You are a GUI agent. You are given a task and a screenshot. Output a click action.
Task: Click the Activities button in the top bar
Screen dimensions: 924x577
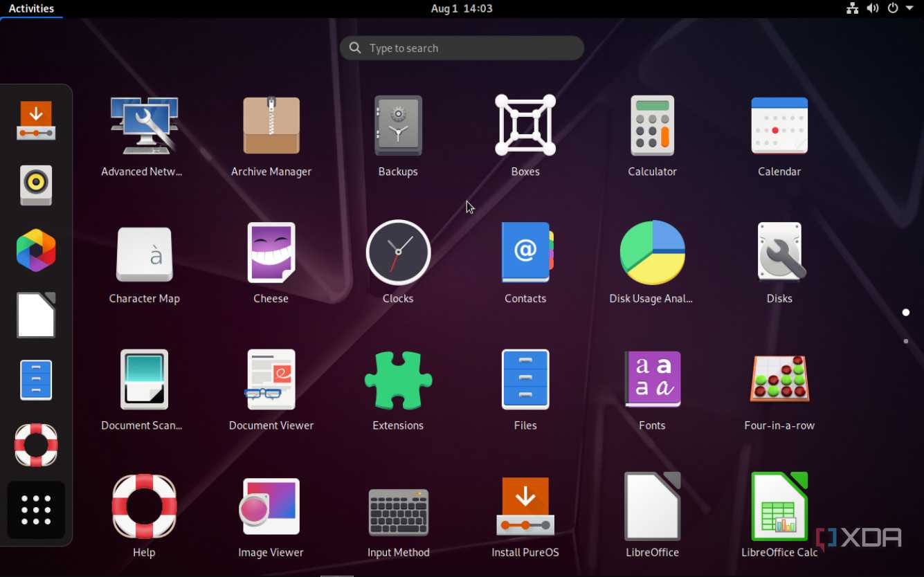[x=31, y=8]
